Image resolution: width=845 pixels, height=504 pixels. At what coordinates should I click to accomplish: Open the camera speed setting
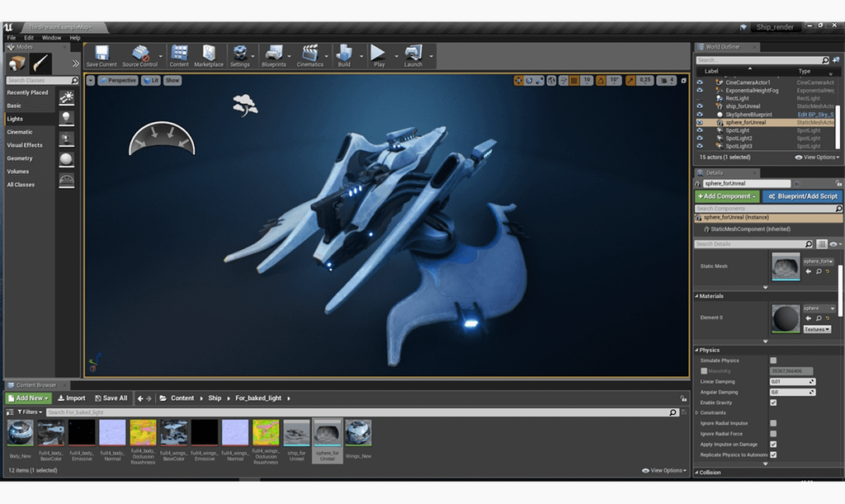[668, 81]
